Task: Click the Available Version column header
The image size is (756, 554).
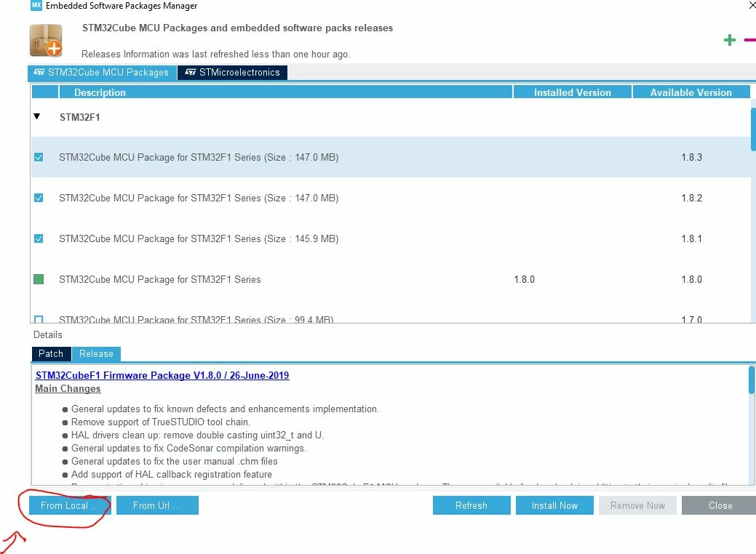Action: tap(691, 92)
